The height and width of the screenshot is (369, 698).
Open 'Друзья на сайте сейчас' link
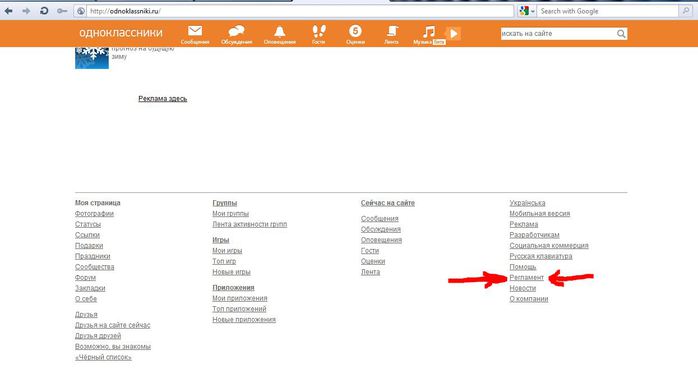click(x=113, y=325)
